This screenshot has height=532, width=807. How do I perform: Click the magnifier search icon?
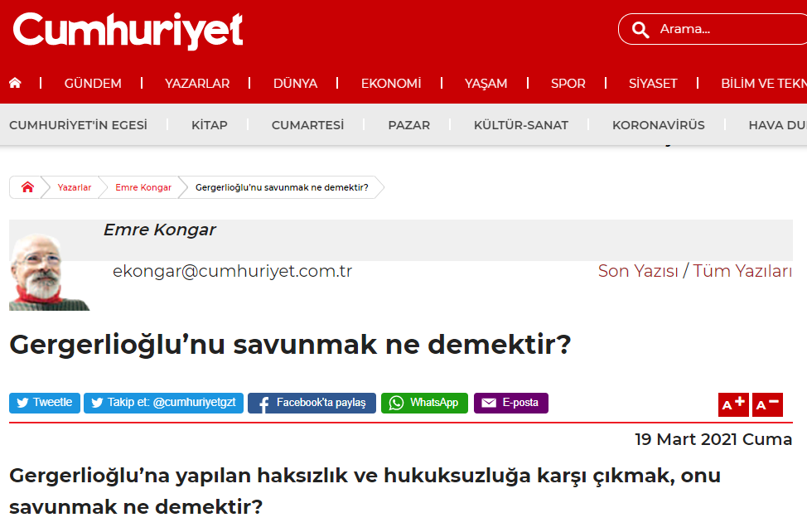point(640,30)
